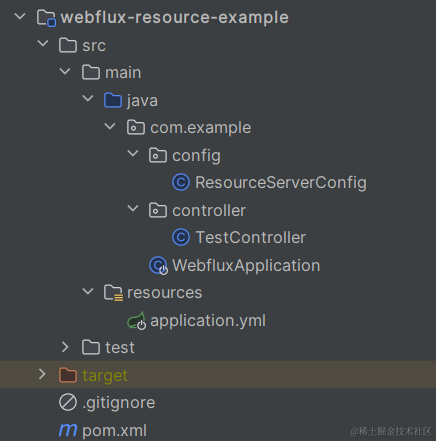Open application.yml file name
436x441 pixels.
click(x=208, y=321)
